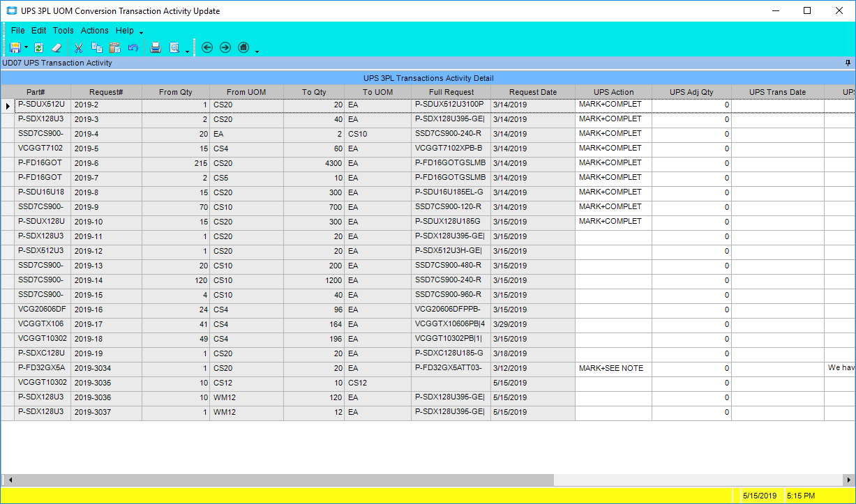Click status bar date 5/15/2019
Viewport: 856px width, 504px height.
coord(760,496)
